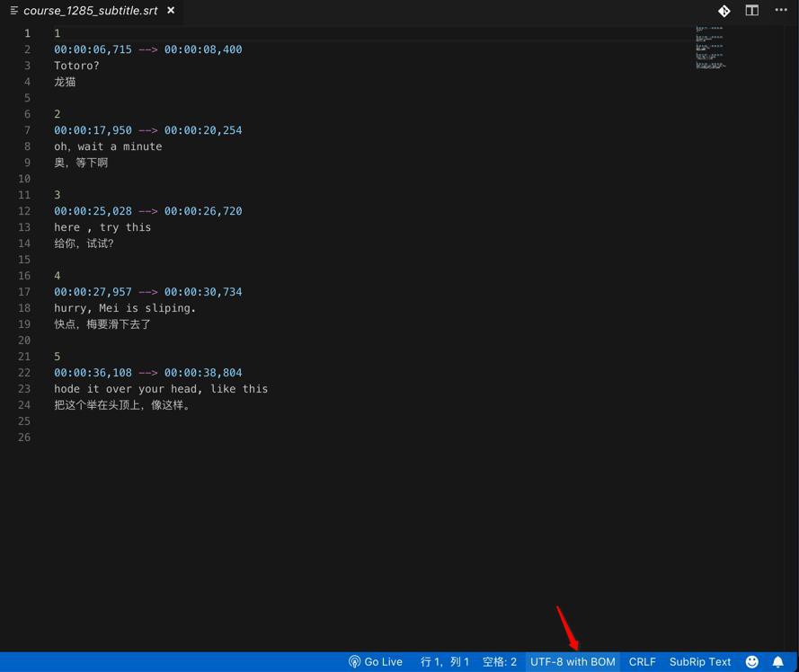Screen dimensions: 799x672
Task: Start the Go Live server
Action: [376, 662]
